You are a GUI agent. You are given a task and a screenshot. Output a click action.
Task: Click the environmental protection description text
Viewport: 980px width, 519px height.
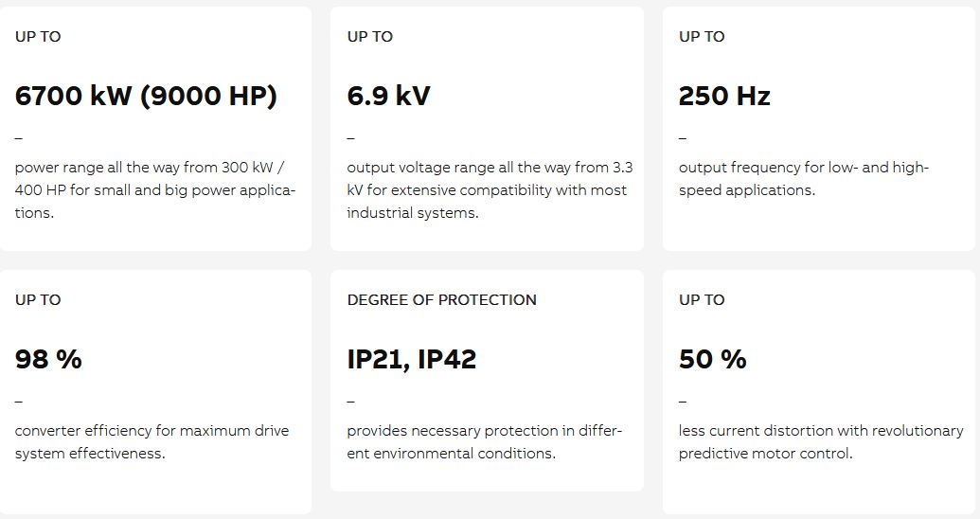(484, 441)
